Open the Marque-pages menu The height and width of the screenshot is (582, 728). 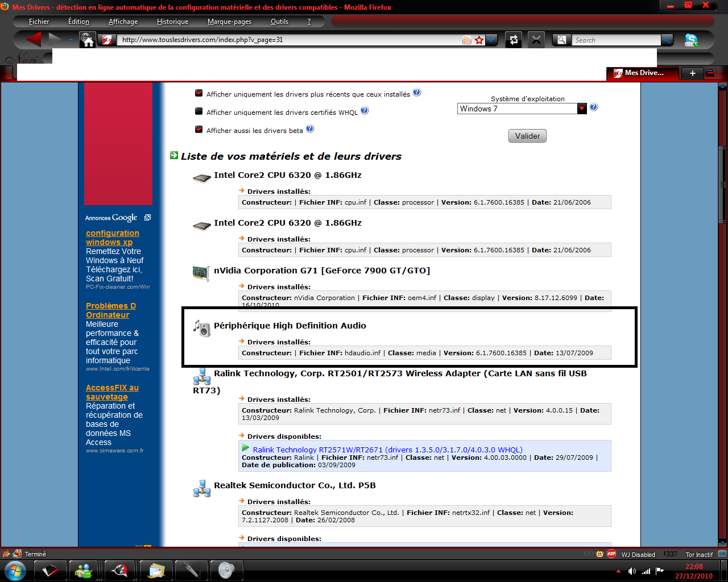[229, 22]
